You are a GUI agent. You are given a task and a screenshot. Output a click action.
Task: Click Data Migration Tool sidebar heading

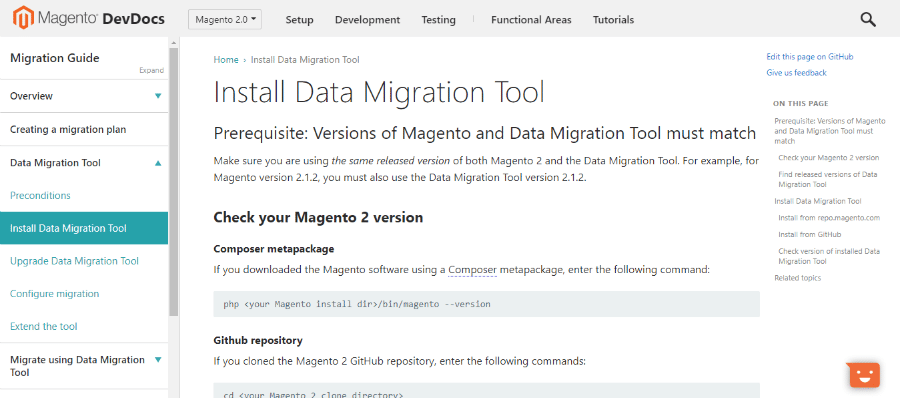tap(55, 163)
